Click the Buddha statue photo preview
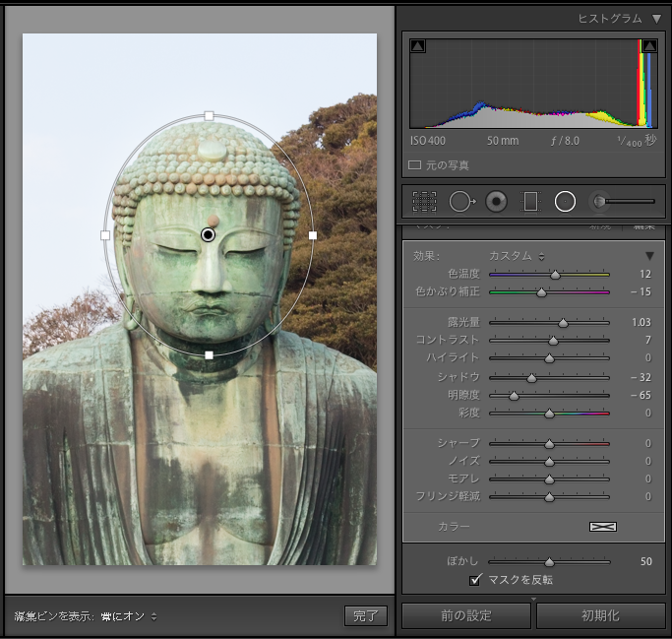This screenshot has height=639, width=672. [x=200, y=299]
